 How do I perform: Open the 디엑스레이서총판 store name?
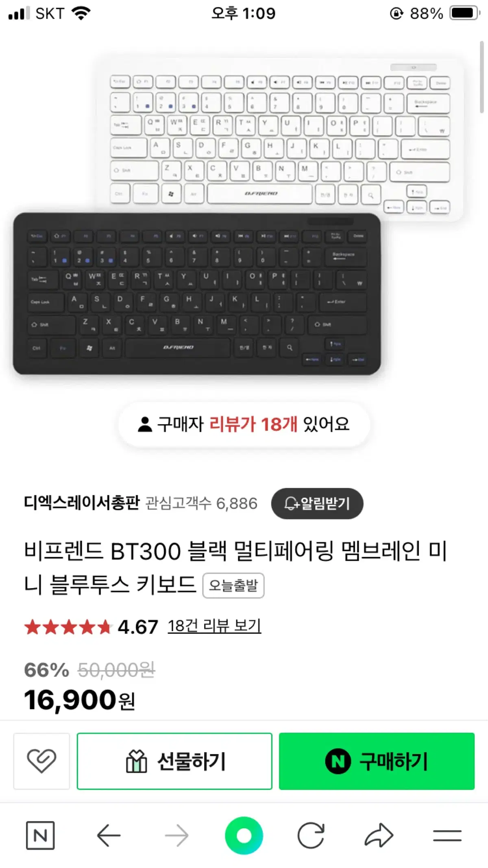click(x=82, y=503)
